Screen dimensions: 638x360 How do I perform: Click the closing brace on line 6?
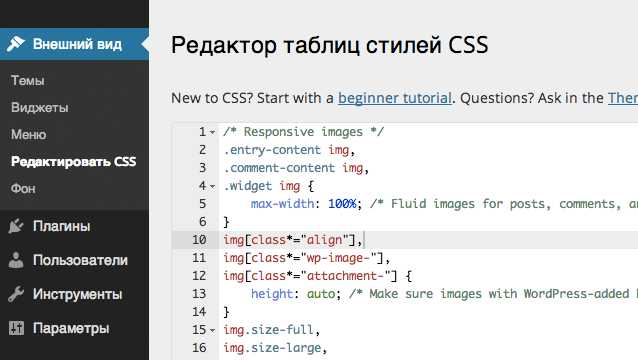226,222
